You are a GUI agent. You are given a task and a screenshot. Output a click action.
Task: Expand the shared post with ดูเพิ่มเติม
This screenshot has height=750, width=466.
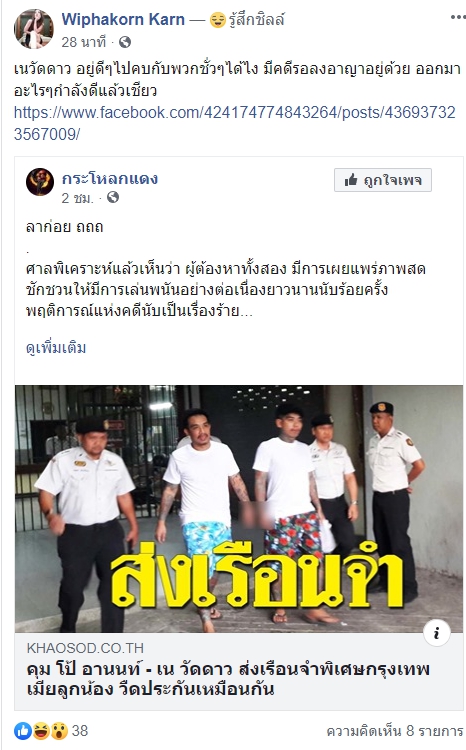click(56, 348)
